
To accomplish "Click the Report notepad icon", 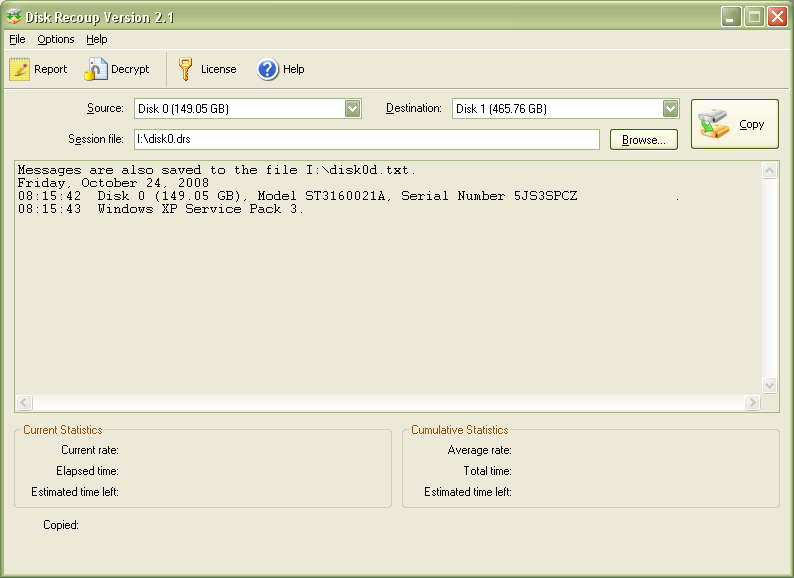I will point(20,69).
